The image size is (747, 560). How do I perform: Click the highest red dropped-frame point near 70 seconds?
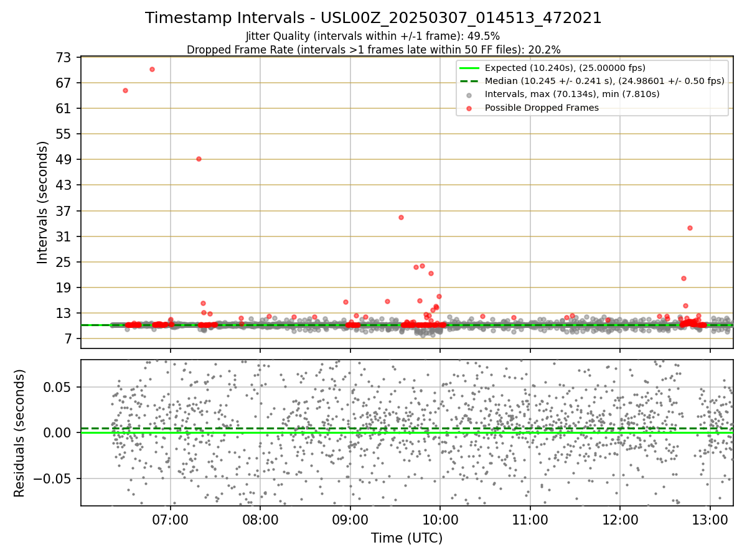tap(152, 69)
